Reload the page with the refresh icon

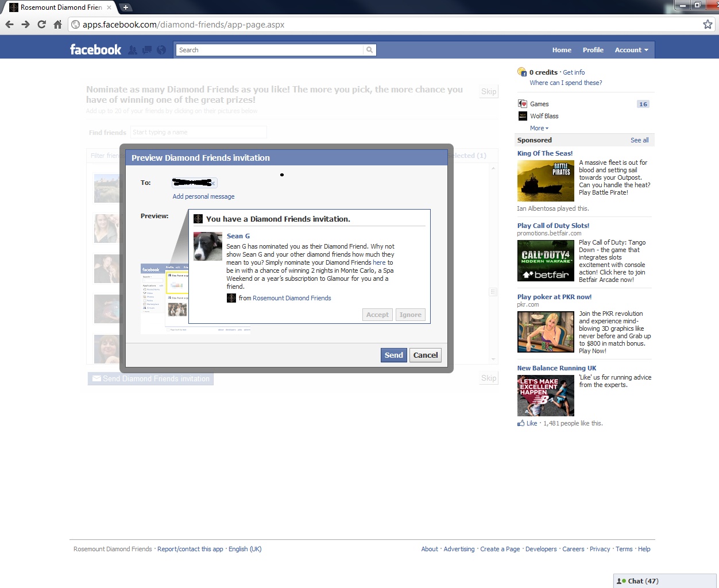click(x=41, y=24)
